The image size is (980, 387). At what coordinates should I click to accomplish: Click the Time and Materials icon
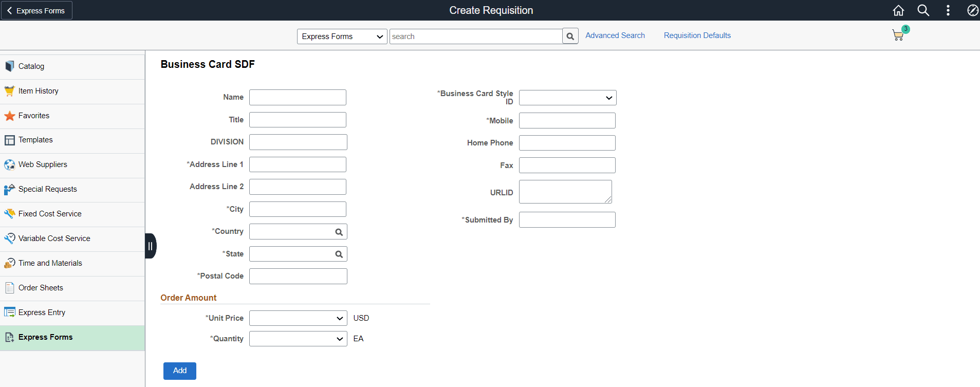10,263
